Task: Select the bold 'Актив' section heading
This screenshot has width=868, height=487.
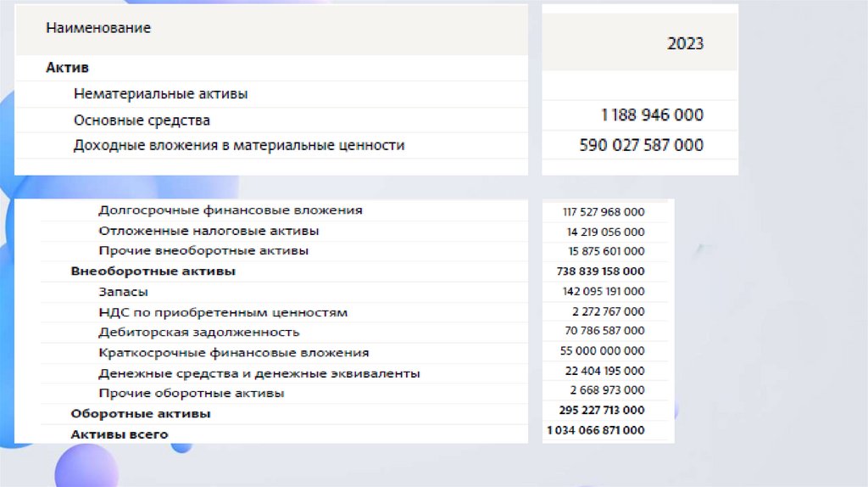Action: pos(67,68)
